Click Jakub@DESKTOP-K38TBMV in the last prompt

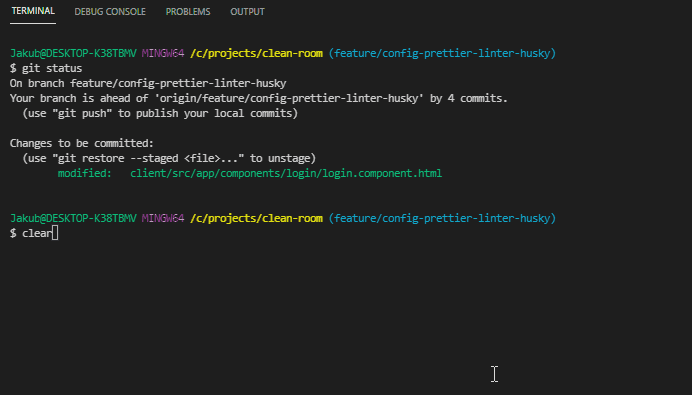[73, 218]
